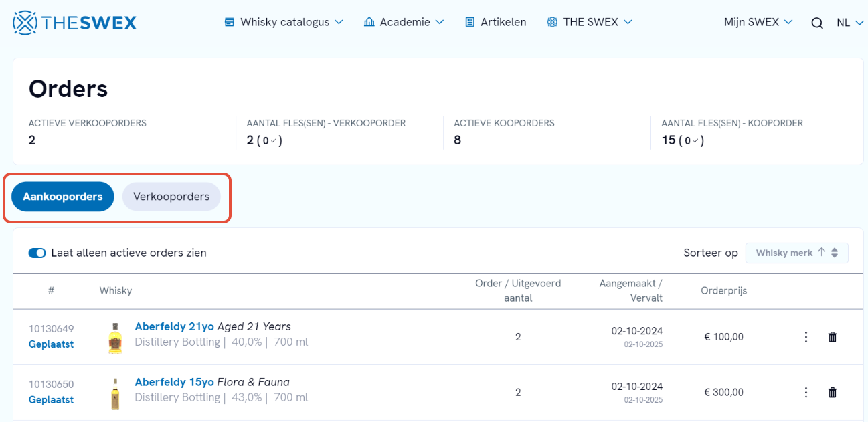Expand the Whisky catalogus dropdown
868x422 pixels.
point(339,22)
